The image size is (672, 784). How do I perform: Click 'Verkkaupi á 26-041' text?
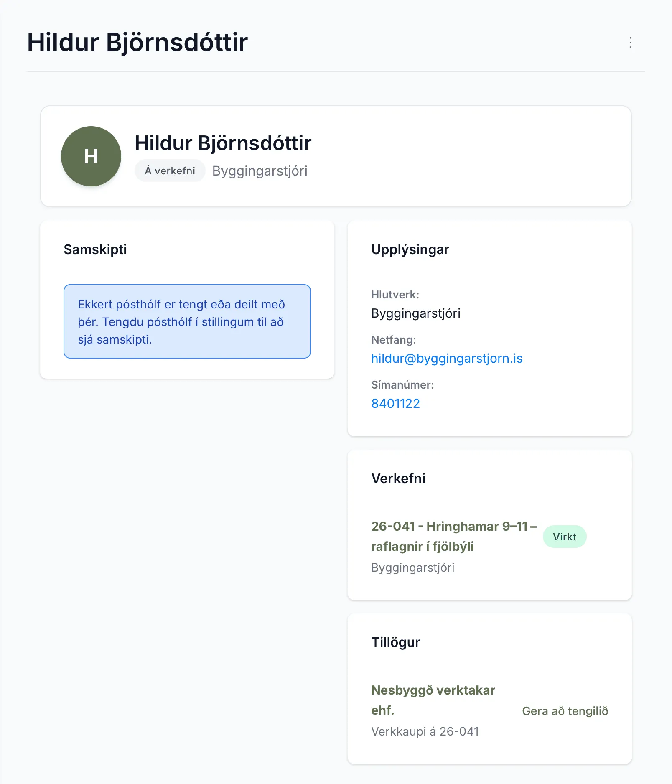click(x=425, y=731)
